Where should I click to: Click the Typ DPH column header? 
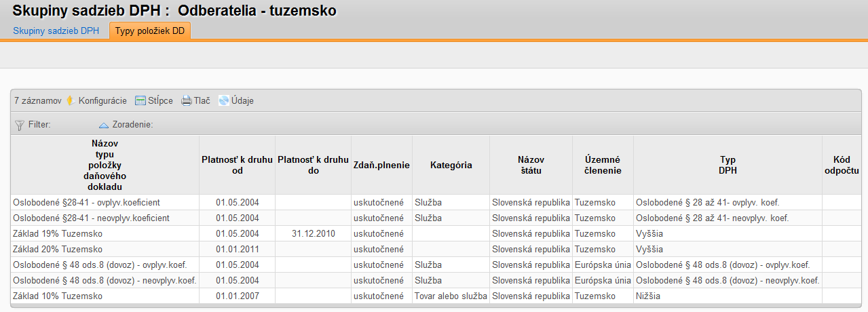728,165
